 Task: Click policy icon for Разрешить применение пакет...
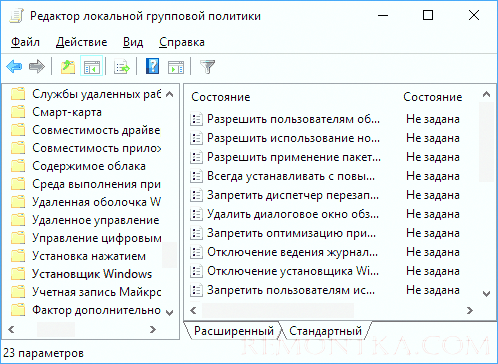tap(196, 157)
